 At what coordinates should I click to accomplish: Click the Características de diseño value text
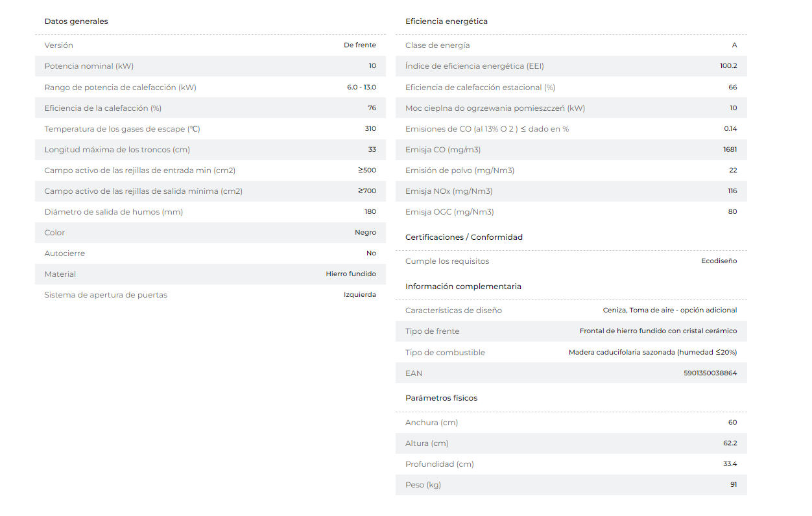pyautogui.click(x=670, y=311)
